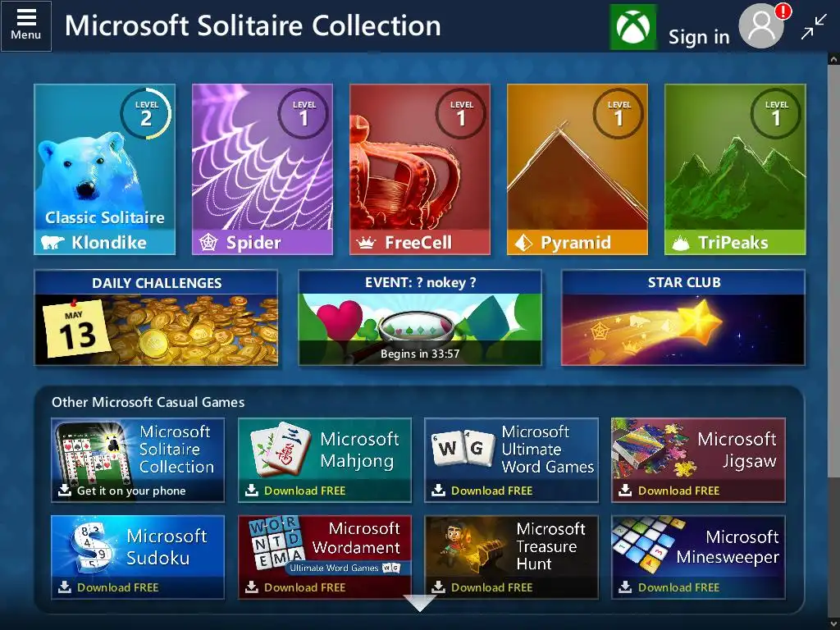
Task: Open the Daily Challenges May 13 tile
Action: (156, 317)
